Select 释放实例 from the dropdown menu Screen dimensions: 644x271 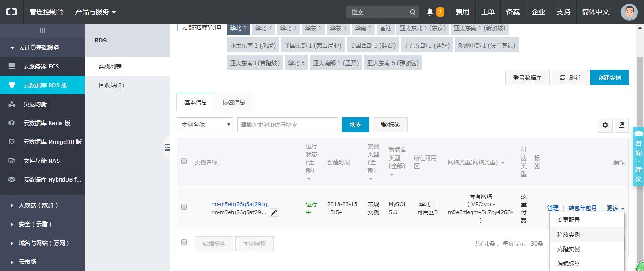569,235
